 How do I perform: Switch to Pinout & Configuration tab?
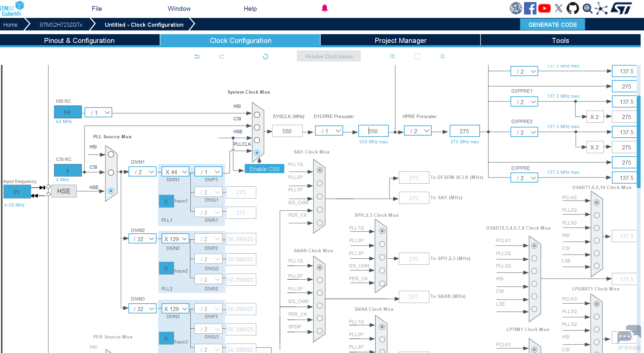click(x=79, y=40)
